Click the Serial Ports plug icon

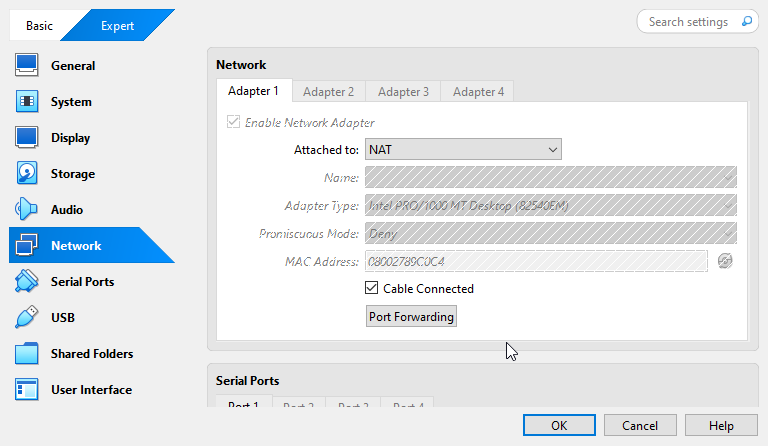pos(26,282)
